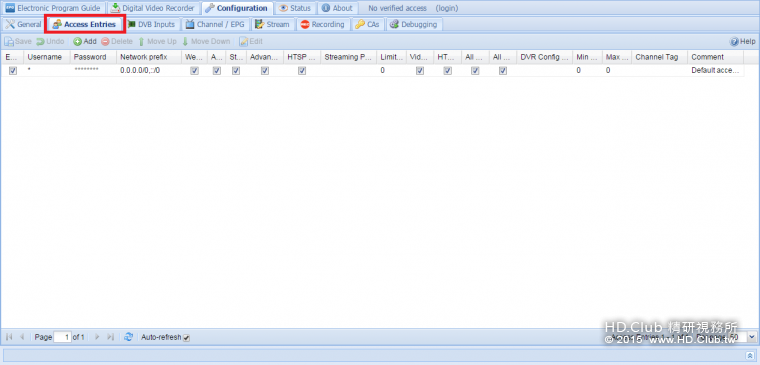Select the 0.0.0.0/0,::/0 network prefix cell

point(149,71)
